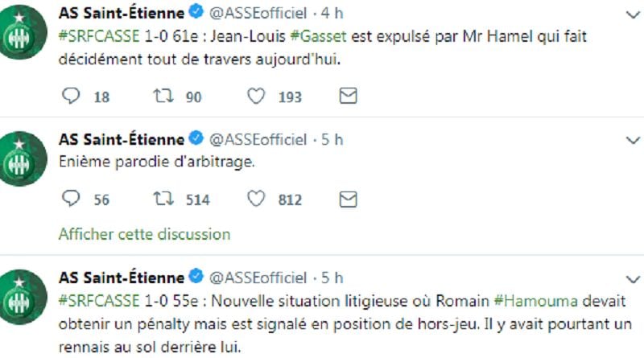This screenshot has height=358, width=644.
Task: Like the 'Enième parodie d'arbitrage' tweet
Action: coord(256,200)
